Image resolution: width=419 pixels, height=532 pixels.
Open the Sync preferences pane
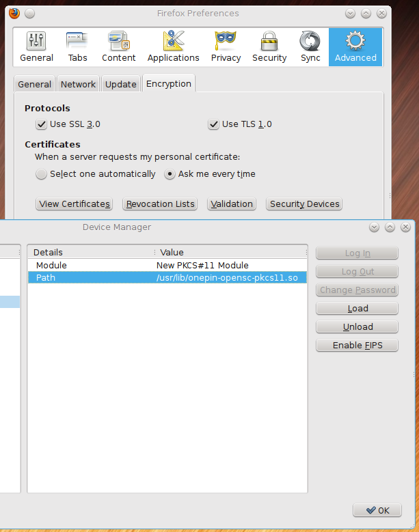(x=310, y=47)
